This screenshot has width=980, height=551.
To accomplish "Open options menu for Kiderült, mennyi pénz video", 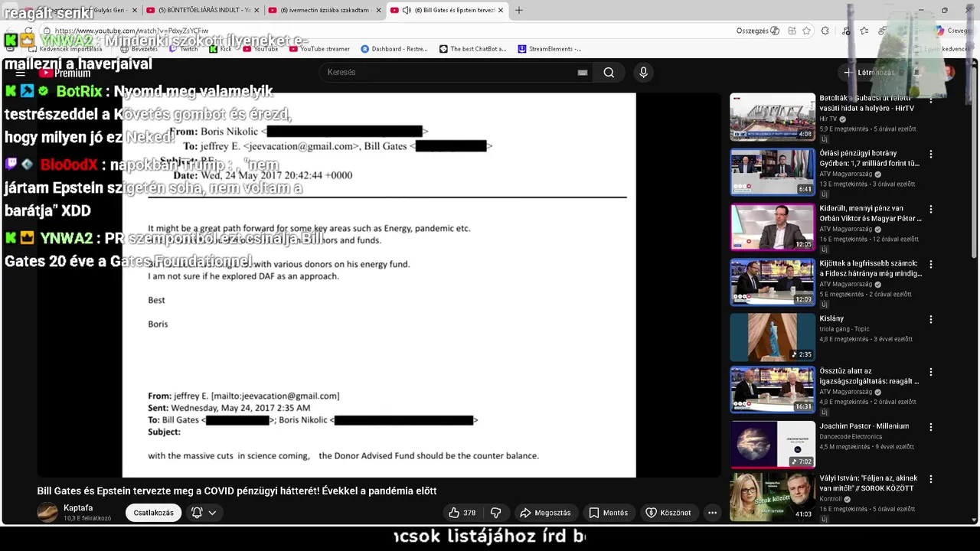I will tap(931, 209).
